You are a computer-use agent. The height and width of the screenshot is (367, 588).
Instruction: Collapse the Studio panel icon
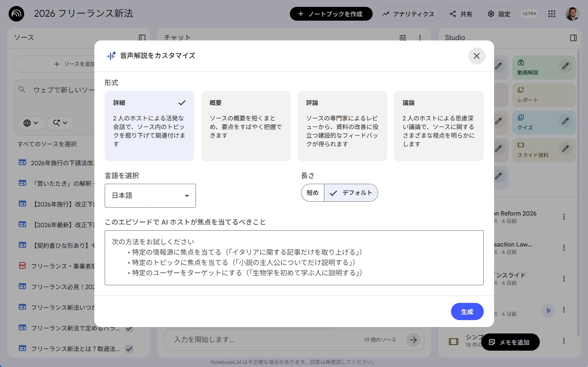click(573, 38)
